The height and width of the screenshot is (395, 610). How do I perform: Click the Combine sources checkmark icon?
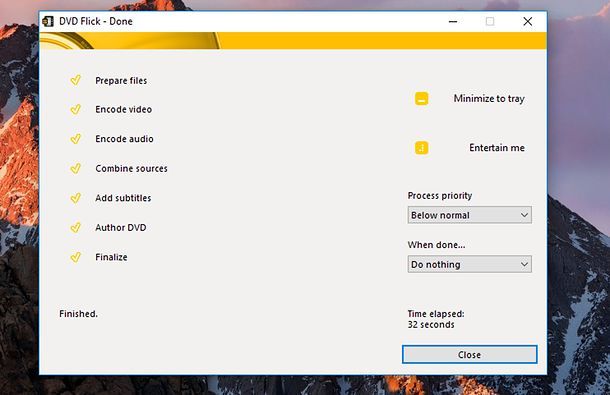[75, 169]
